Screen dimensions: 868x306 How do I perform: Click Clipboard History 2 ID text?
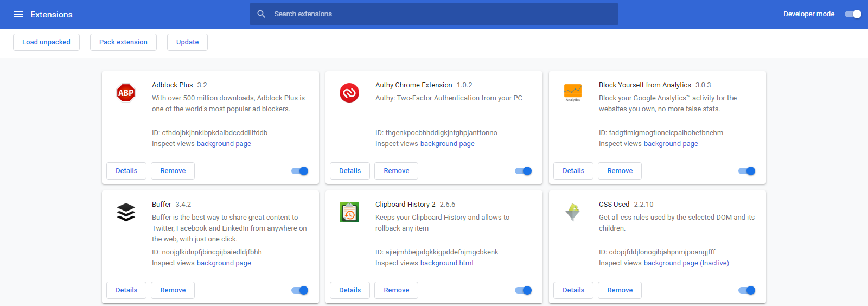pos(437,252)
